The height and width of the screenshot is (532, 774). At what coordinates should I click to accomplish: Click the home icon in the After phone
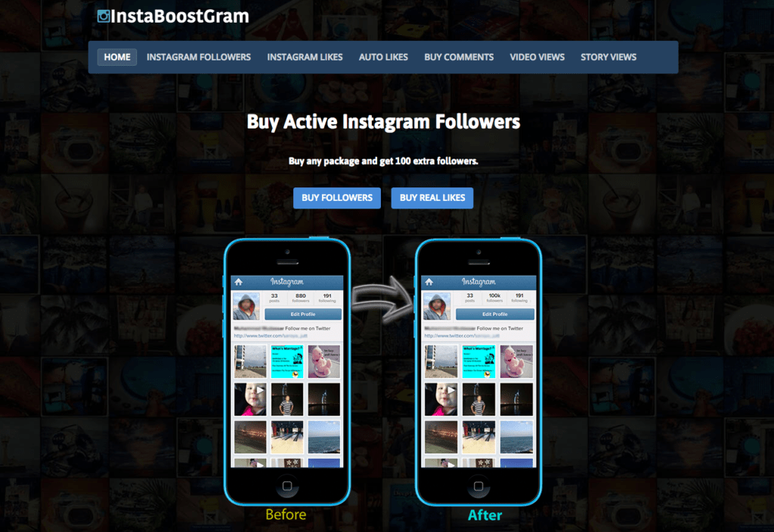pos(429,282)
